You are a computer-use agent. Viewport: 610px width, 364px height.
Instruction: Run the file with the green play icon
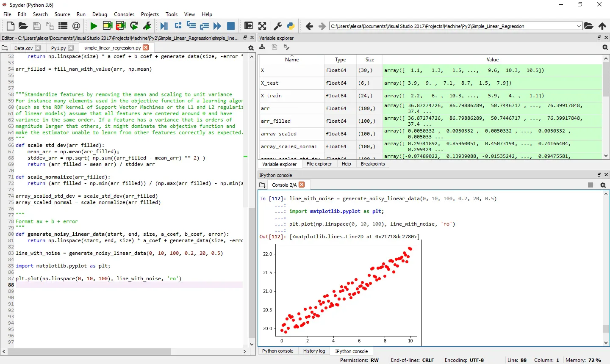[94, 26]
